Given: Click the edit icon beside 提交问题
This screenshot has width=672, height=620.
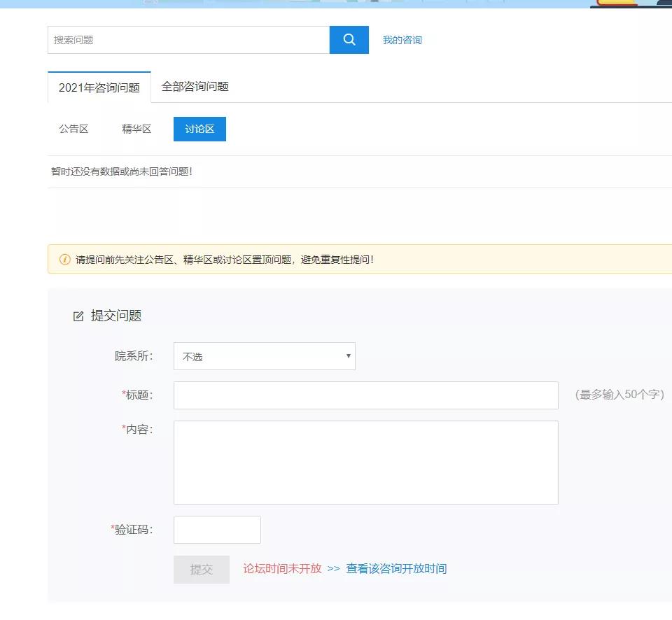Looking at the screenshot, I should [78, 316].
